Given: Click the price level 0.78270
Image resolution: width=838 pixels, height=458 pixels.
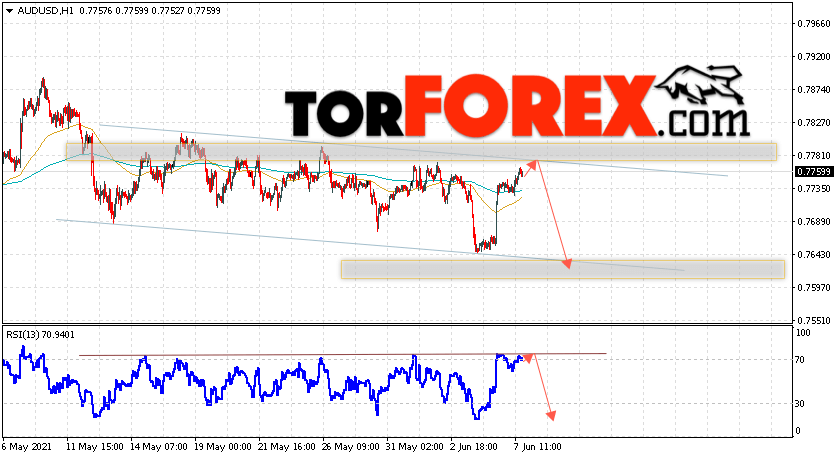Looking at the screenshot, I should 814,122.
